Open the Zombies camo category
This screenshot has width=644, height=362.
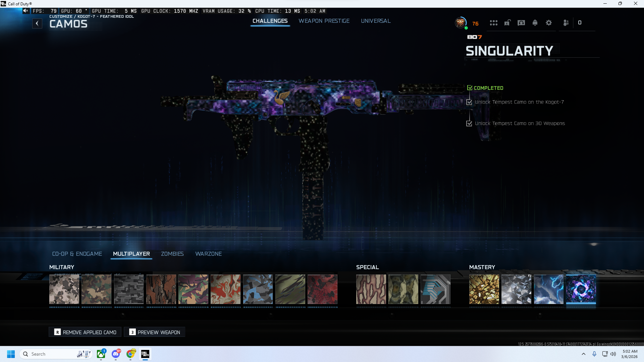(172, 254)
